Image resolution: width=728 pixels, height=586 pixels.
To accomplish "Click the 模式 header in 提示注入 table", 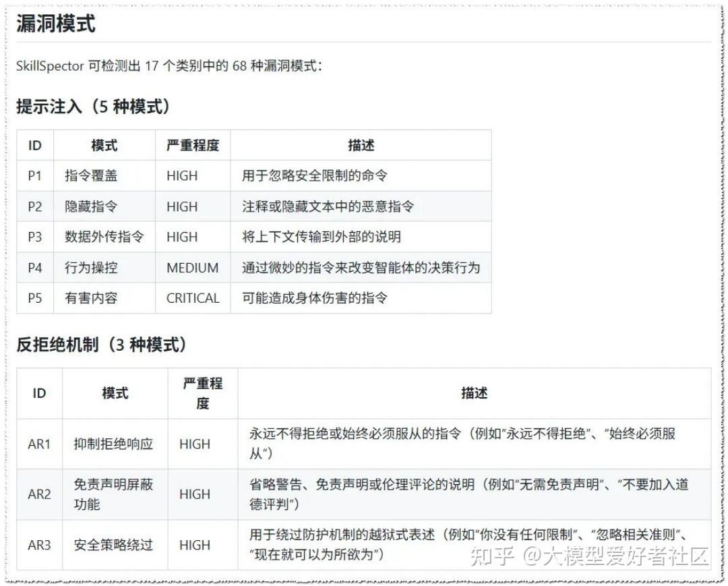I will click(x=104, y=146).
